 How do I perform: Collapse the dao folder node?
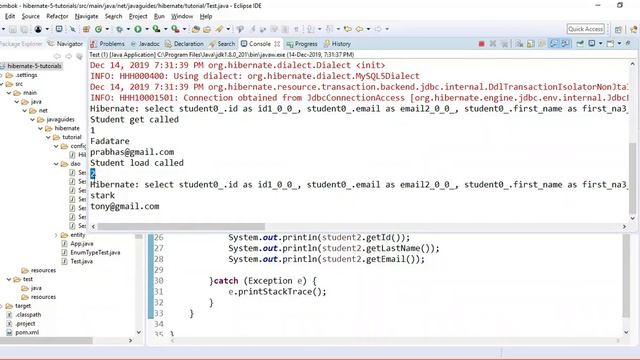coord(56,164)
